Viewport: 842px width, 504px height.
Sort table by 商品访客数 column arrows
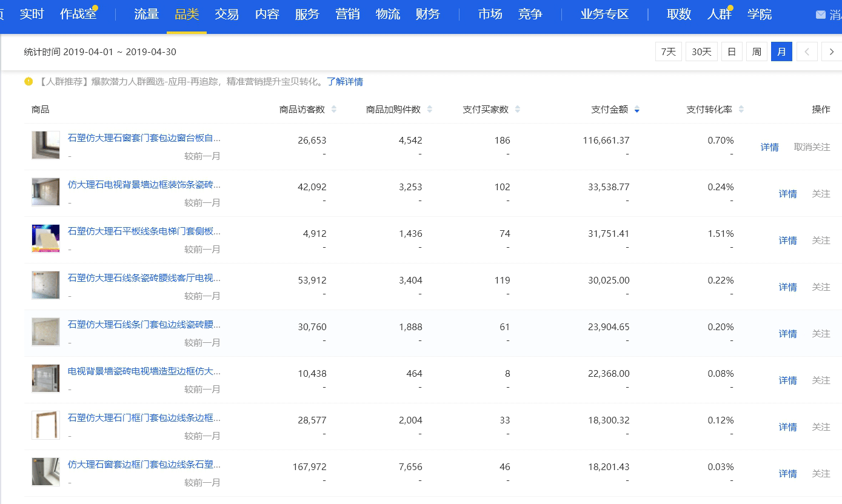(333, 110)
